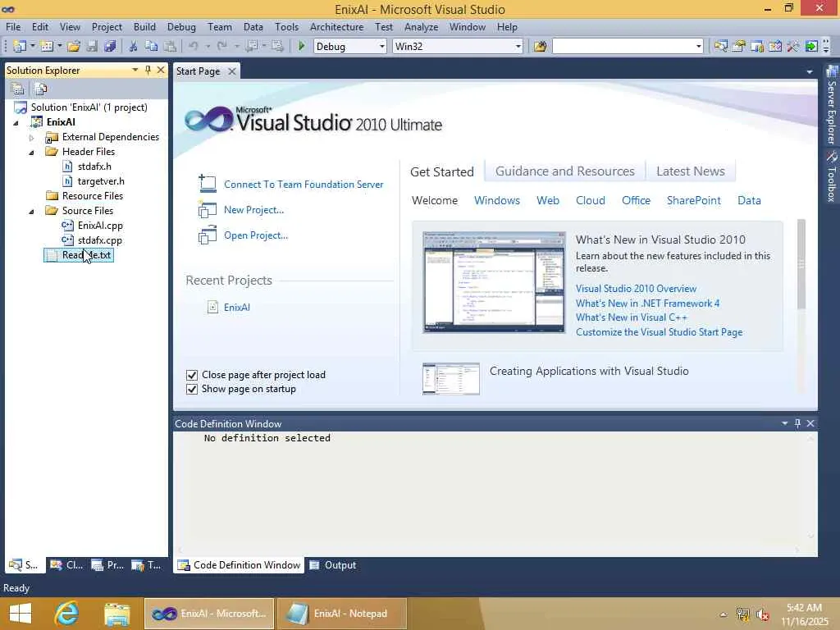Click the Navigate Forward toolbar icon
Image resolution: width=840 pixels, height=630 pixels.
[x=277, y=47]
